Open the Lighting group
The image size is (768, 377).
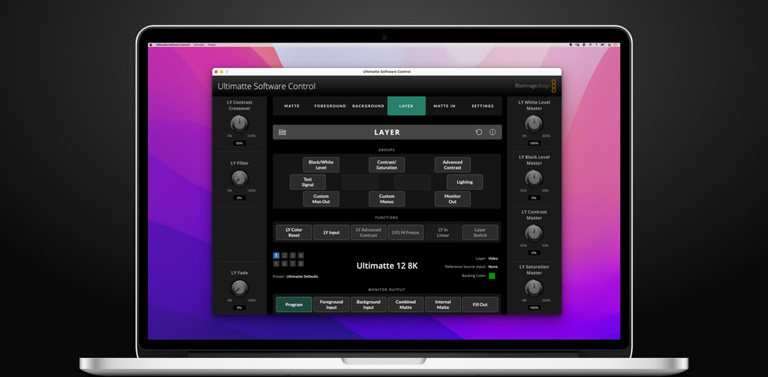tap(465, 182)
